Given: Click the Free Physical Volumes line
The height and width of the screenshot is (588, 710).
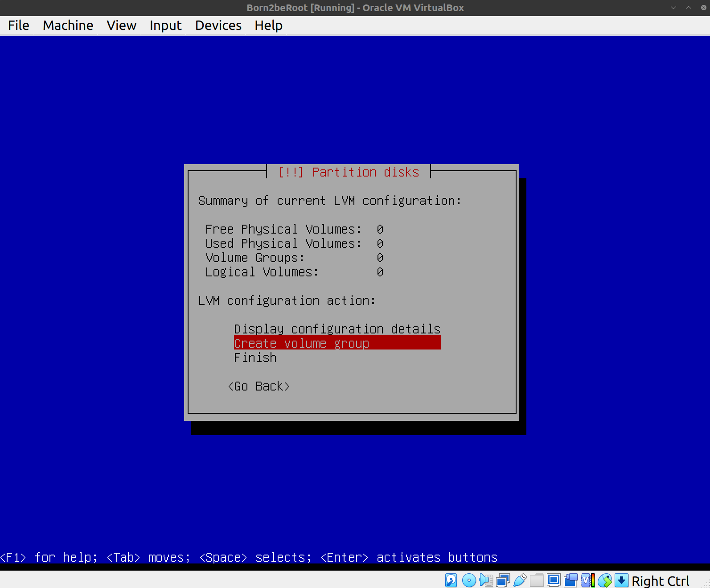Looking at the screenshot, I should click(294, 229).
